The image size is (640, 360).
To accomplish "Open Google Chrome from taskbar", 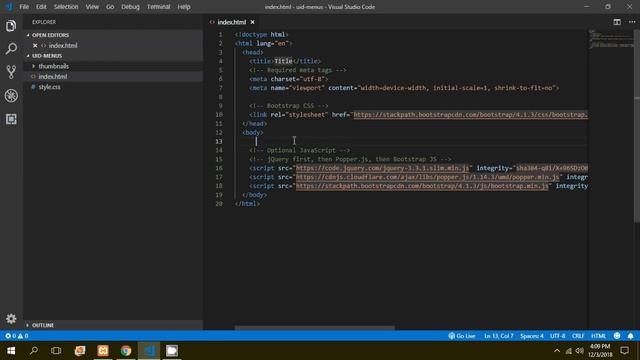I will pyautogui.click(x=126, y=351).
